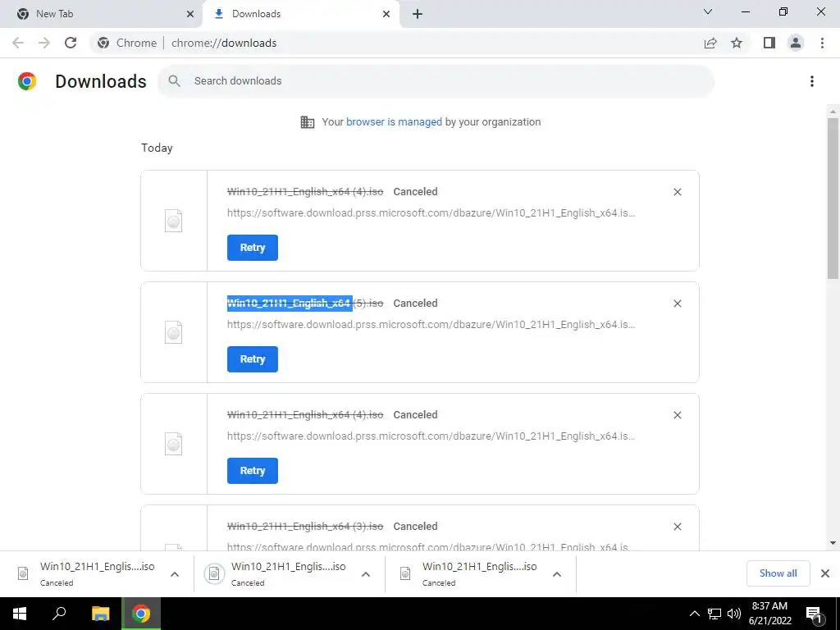840x630 pixels.
Task: Click the scrollbar down arrow
Action: (833, 543)
